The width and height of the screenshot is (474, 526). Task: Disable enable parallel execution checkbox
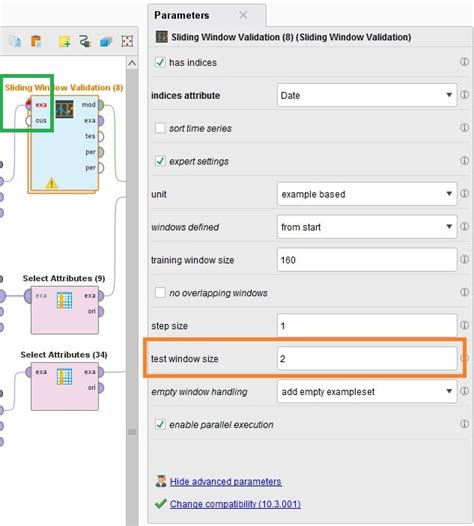[160, 424]
